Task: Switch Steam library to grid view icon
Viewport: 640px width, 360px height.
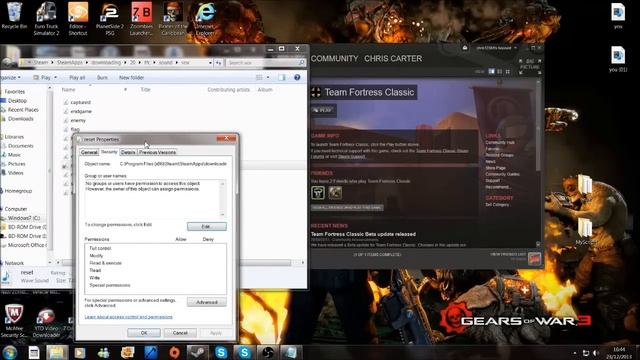Action: point(508,71)
